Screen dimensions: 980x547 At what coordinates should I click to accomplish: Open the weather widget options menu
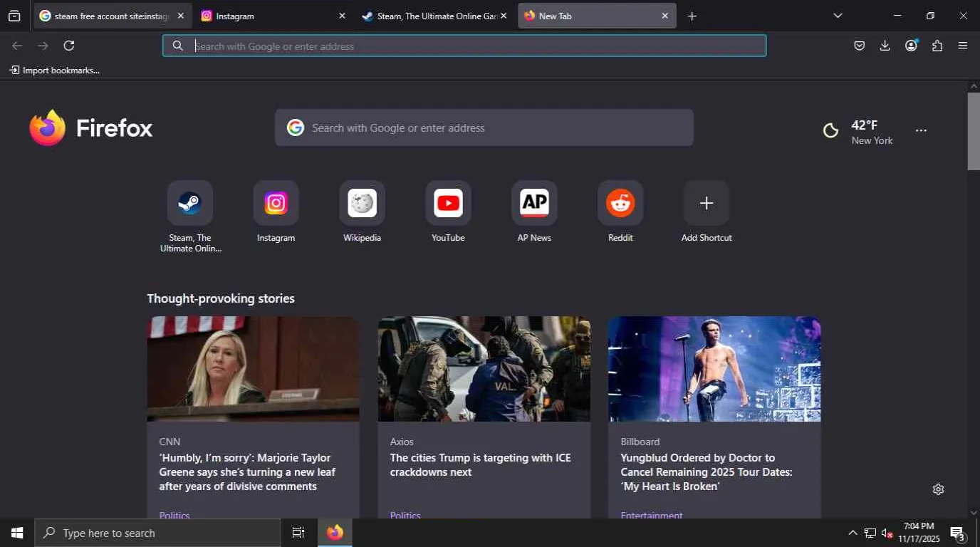click(921, 131)
